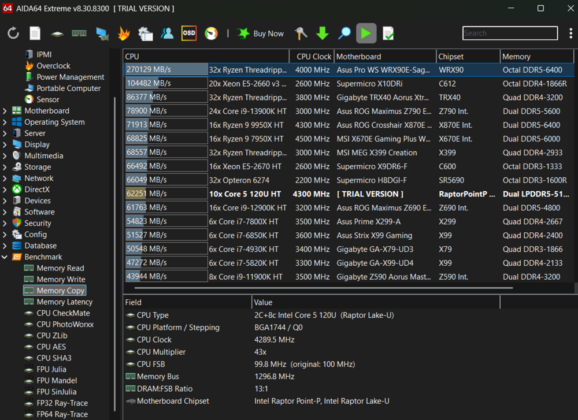This screenshot has height=420, width=578.
Task: Open the Report page icon in toolbar
Action: [x=35, y=34]
